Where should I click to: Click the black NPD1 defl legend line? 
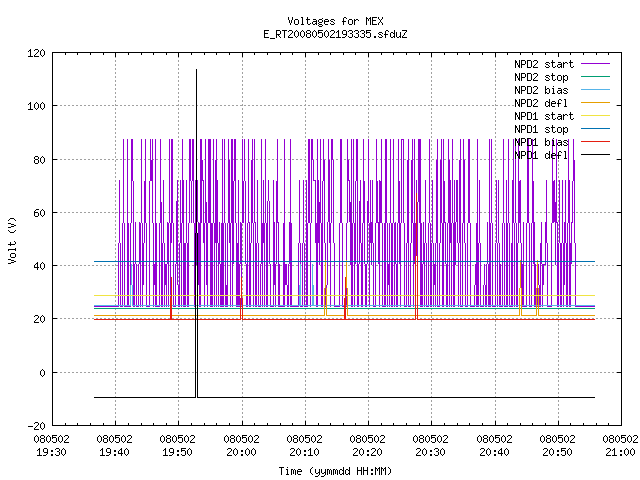click(x=596, y=155)
